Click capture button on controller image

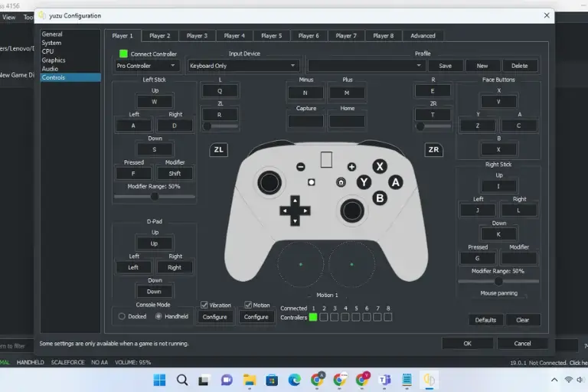[312, 182]
